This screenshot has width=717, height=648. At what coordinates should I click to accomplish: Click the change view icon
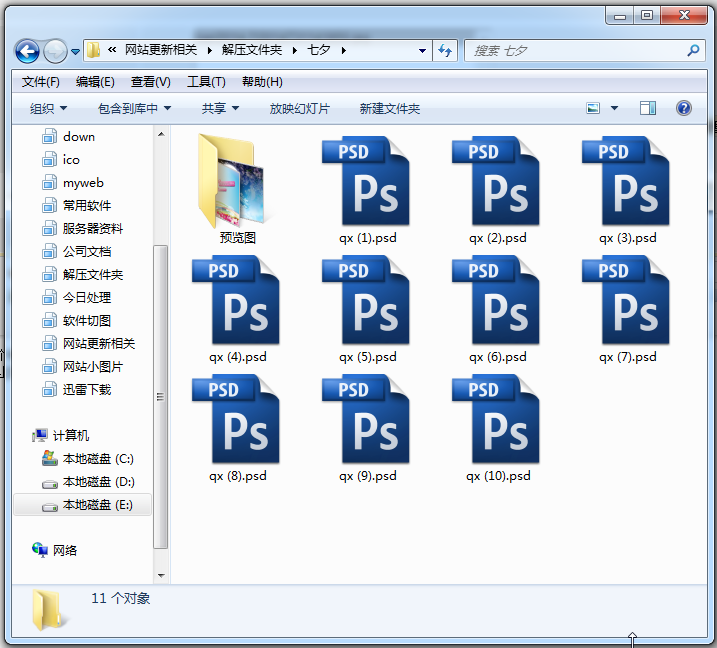593,108
